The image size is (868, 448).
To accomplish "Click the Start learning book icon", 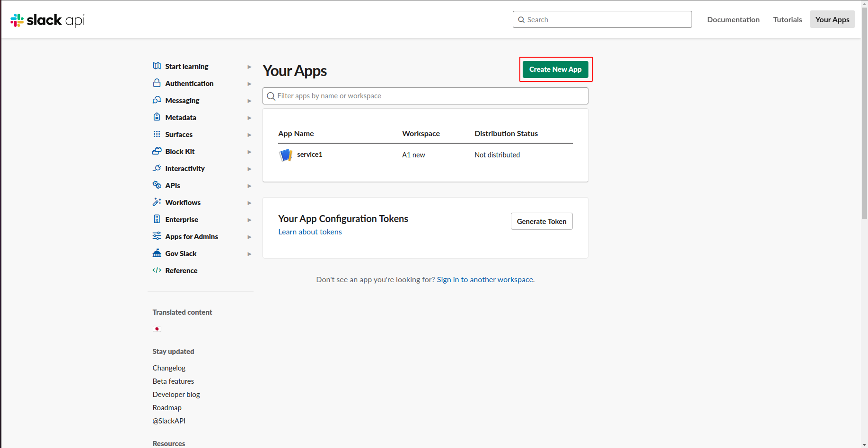I will point(157,66).
